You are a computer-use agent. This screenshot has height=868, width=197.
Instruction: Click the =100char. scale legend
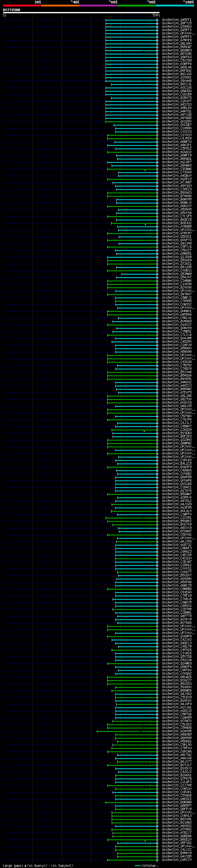pos(146,865)
